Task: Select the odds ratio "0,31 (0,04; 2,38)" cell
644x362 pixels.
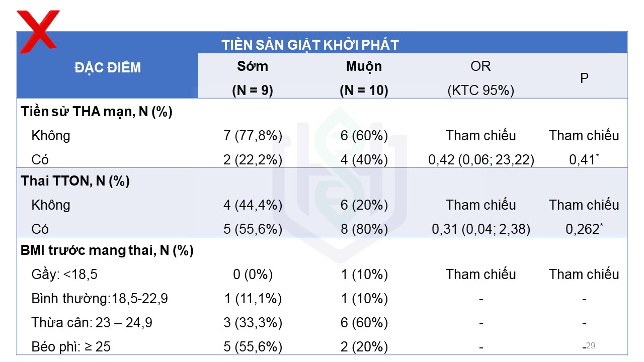Action: coord(481,229)
